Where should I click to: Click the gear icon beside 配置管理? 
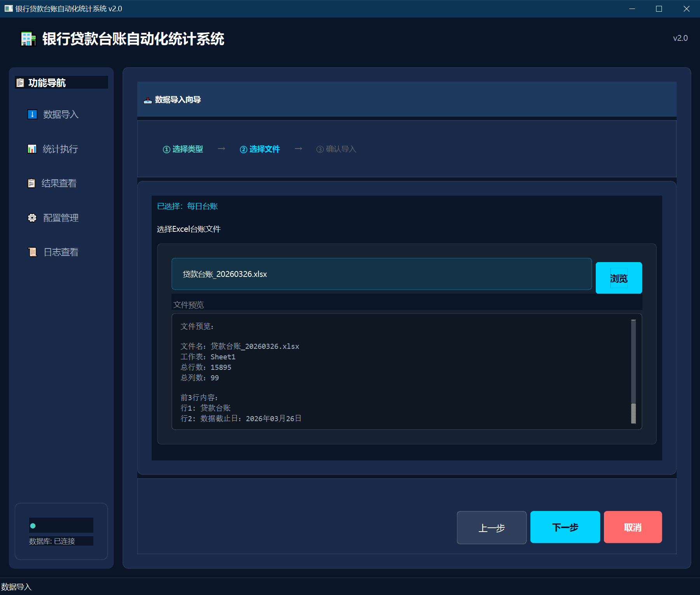click(x=32, y=218)
